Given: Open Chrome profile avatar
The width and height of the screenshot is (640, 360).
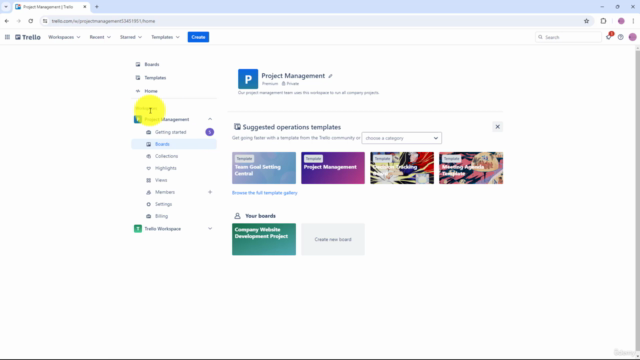Looking at the screenshot, I should 621,21.
